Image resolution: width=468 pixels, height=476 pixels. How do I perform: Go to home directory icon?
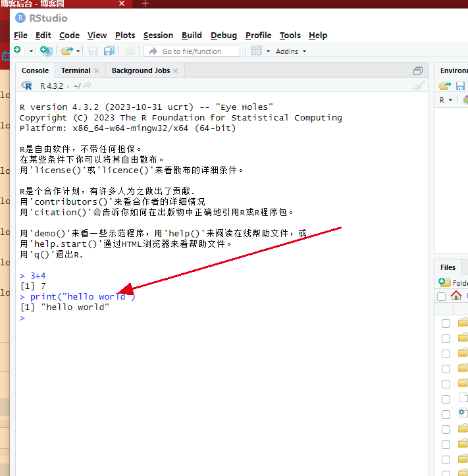click(456, 296)
